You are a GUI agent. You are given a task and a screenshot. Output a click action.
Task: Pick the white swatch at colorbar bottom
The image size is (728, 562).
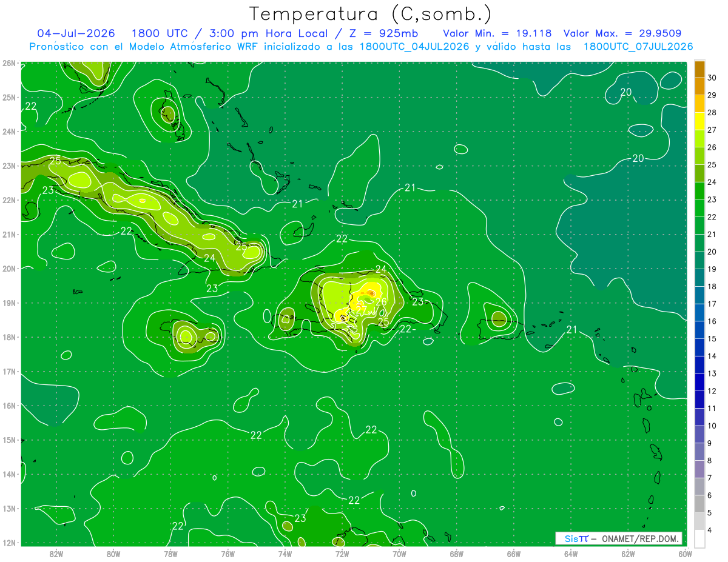coord(699,538)
